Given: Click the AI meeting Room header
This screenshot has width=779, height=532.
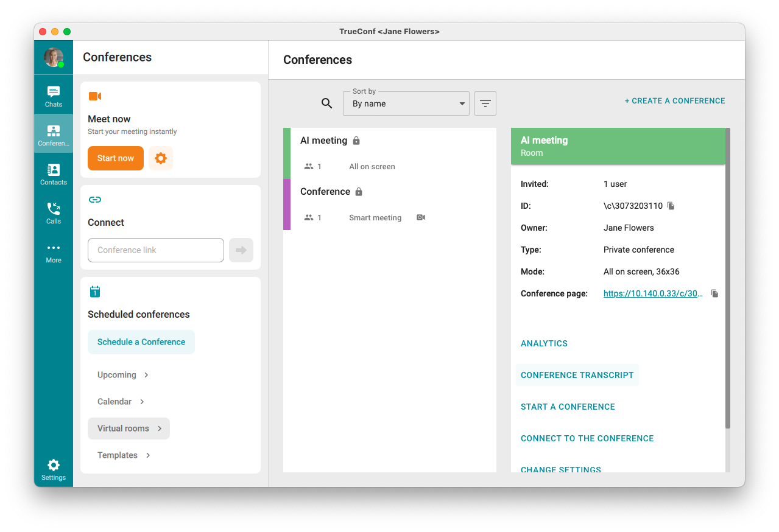Looking at the screenshot, I should click(x=618, y=146).
